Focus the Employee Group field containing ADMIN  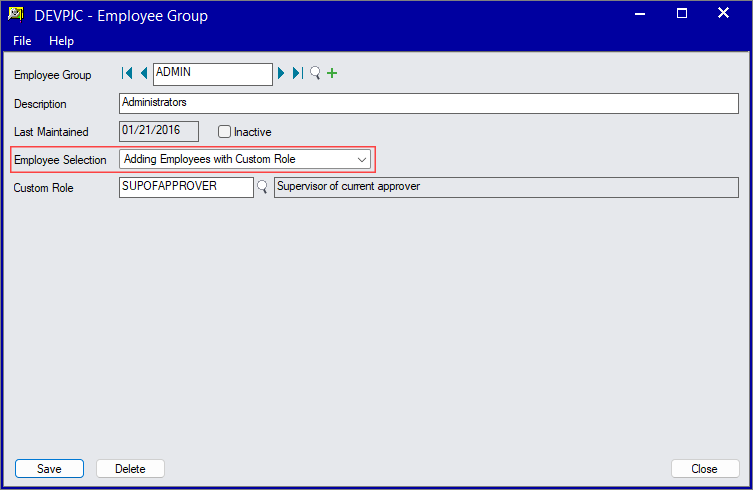click(211, 74)
